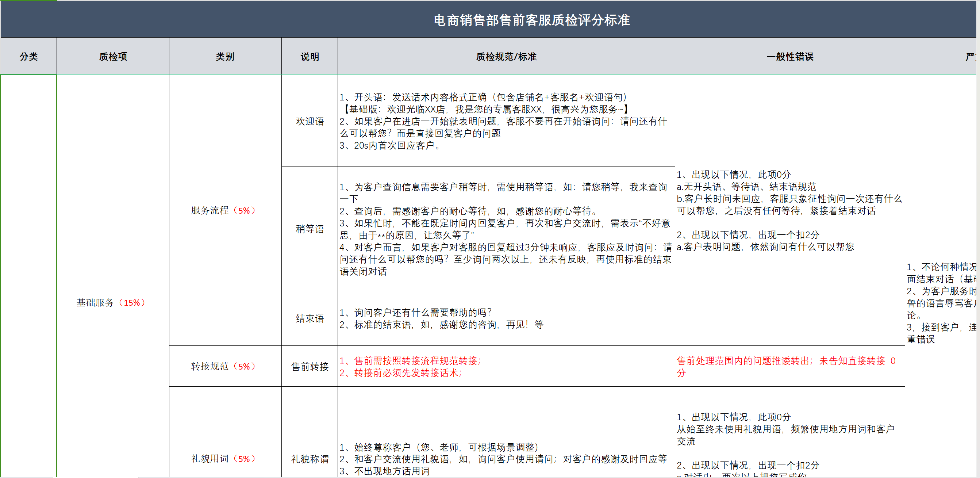Select the 稍等语 cell
Screen dimensions: 980x478
310,228
